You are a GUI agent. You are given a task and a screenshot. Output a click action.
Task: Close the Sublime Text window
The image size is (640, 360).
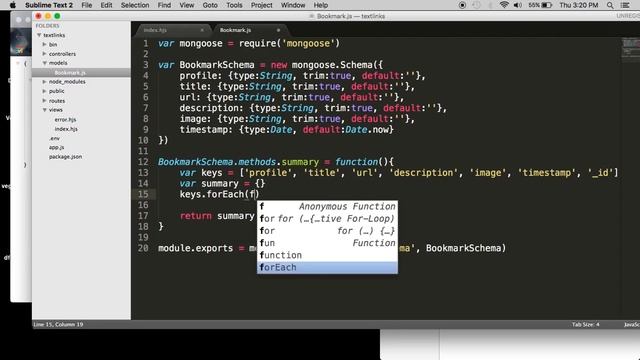click(38, 16)
